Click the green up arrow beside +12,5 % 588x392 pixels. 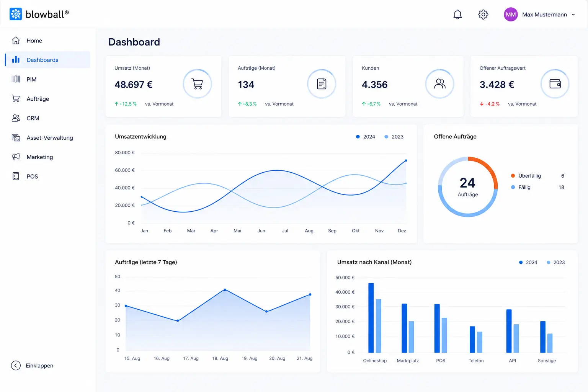click(x=116, y=104)
